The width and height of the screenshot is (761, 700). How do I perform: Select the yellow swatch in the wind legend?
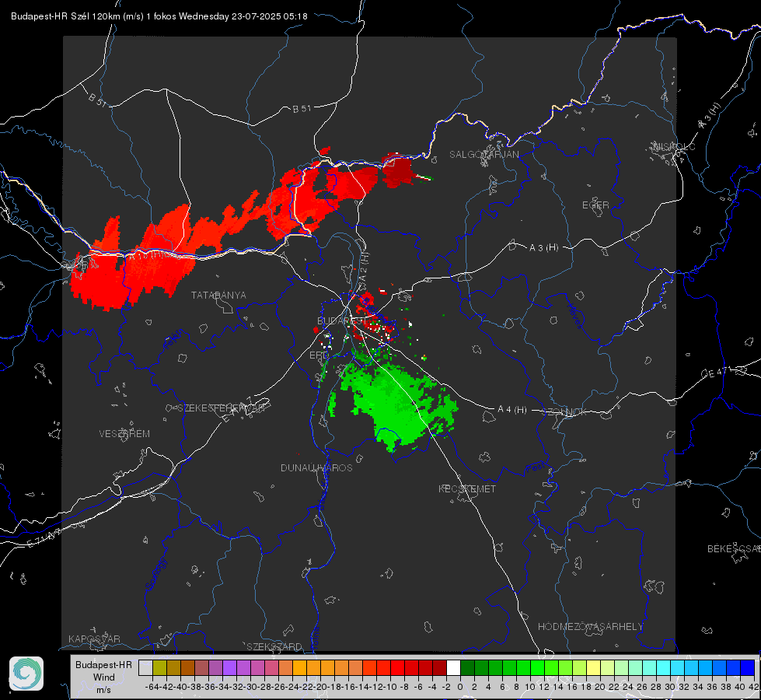593,667
